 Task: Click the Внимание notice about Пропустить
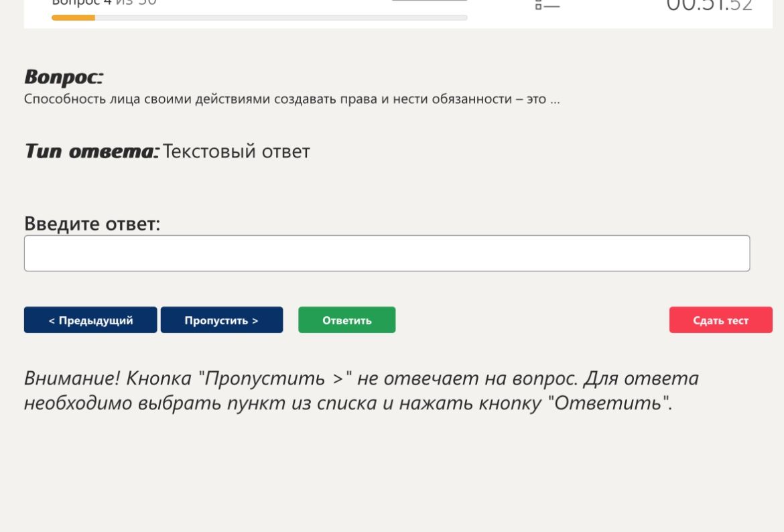[361, 391]
